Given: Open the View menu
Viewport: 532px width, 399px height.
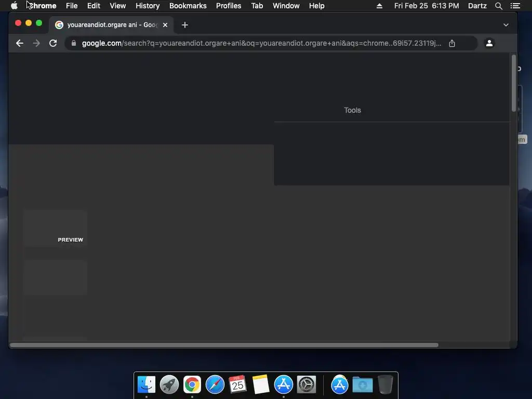Looking at the screenshot, I should click(118, 6).
